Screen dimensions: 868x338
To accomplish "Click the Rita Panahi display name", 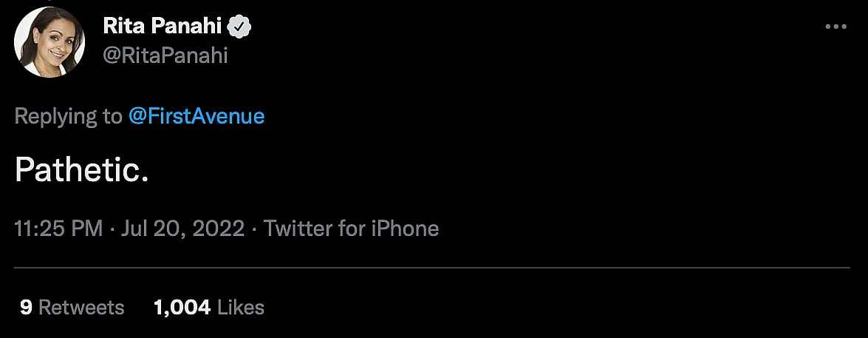I will click(x=162, y=27).
